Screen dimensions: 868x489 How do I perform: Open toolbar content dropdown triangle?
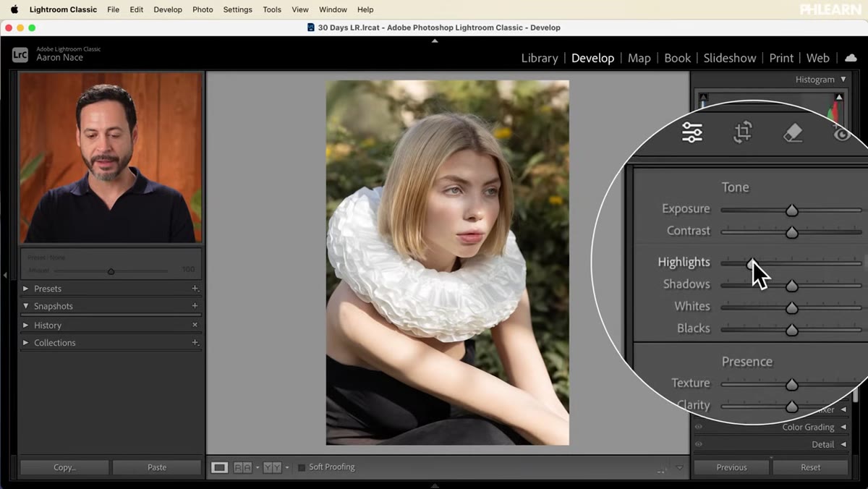pyautogui.click(x=679, y=468)
